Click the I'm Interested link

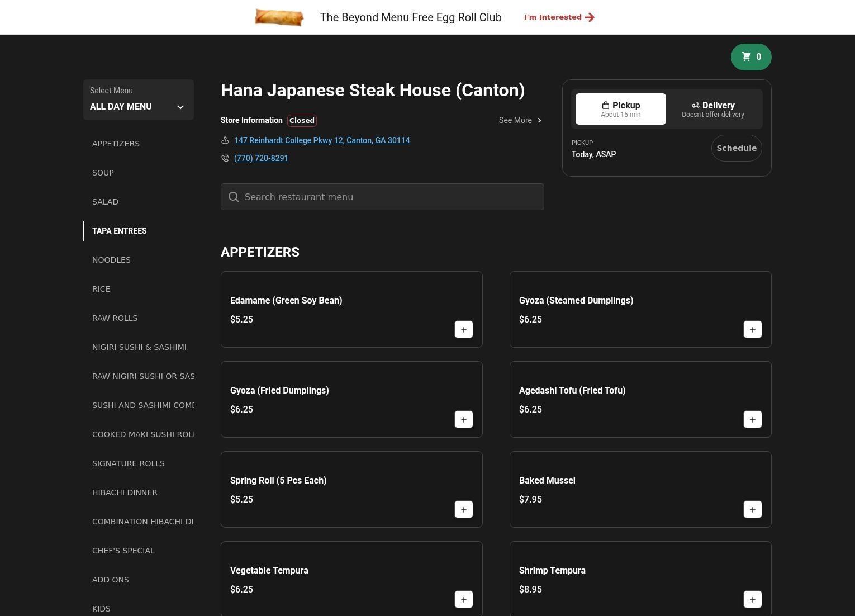click(x=558, y=17)
